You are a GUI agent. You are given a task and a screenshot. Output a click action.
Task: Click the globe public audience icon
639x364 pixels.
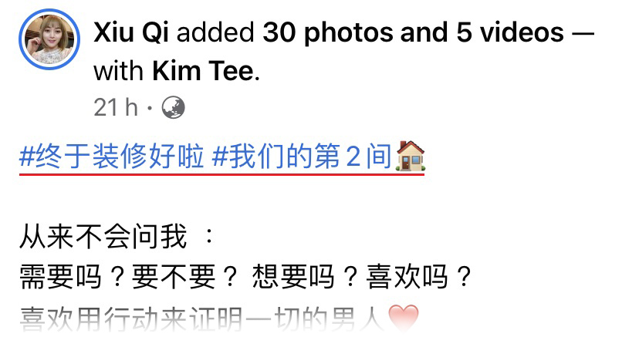(x=173, y=107)
